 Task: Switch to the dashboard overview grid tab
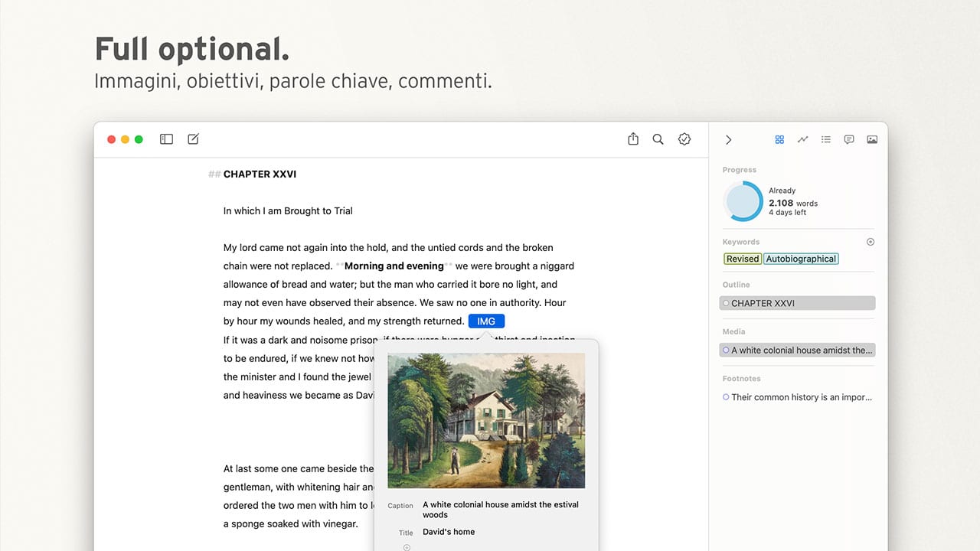[x=779, y=139]
